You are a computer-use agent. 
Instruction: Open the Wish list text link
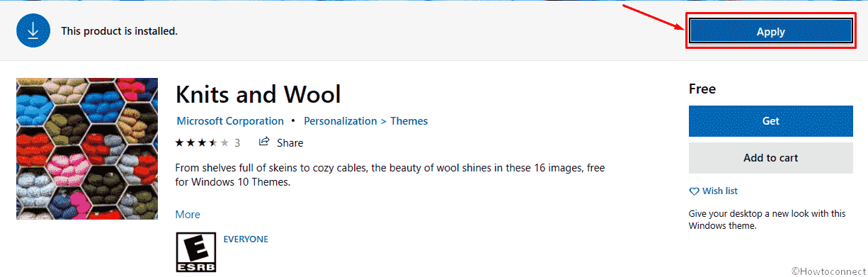[x=720, y=191]
